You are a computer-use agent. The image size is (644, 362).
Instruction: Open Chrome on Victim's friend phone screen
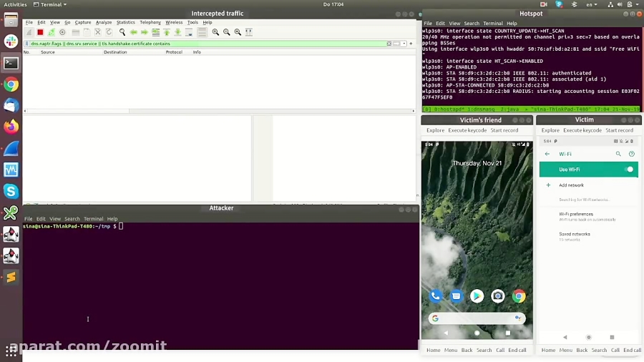519,296
